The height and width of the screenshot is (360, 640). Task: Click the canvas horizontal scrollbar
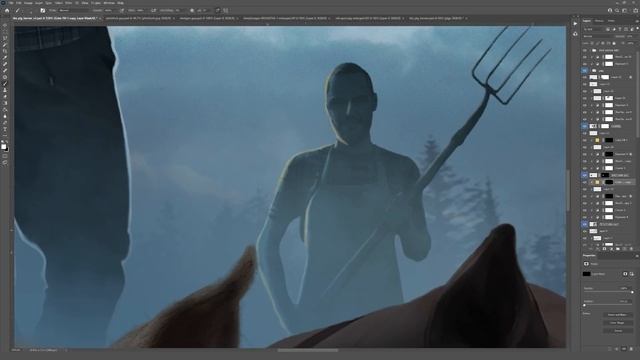coord(308,350)
